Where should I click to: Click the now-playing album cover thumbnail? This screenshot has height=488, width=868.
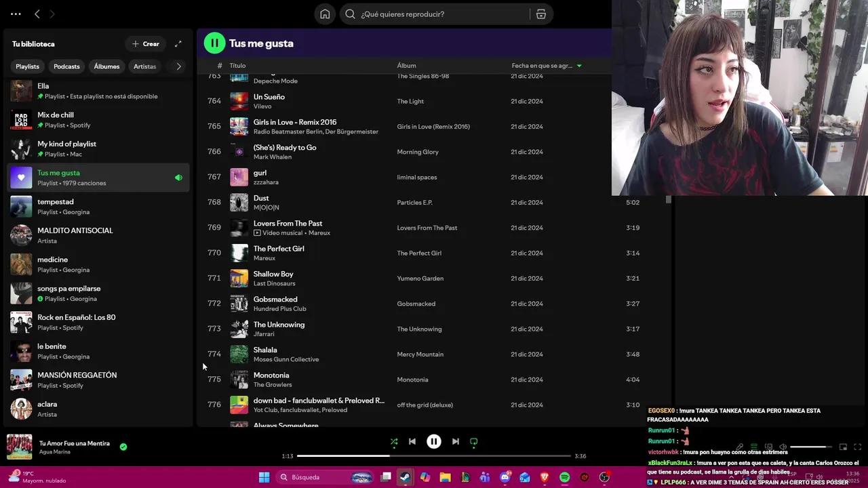(x=19, y=447)
